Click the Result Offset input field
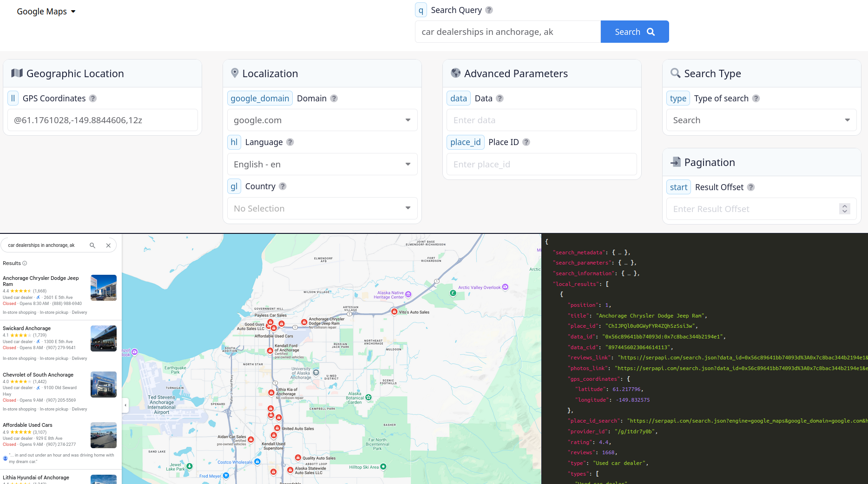This screenshot has width=868, height=484. point(762,209)
